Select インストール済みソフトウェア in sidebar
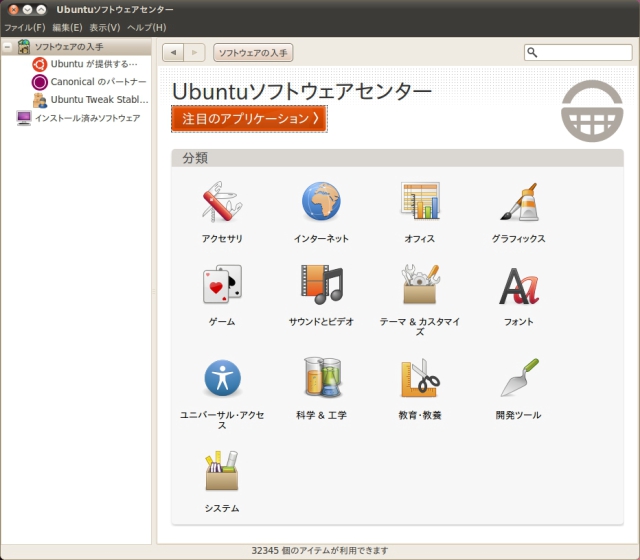 click(x=87, y=118)
